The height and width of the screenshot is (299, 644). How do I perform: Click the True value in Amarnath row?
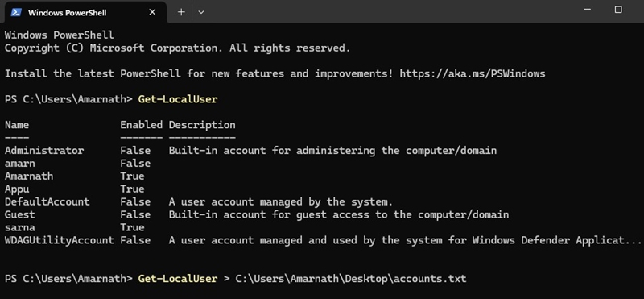pos(132,176)
